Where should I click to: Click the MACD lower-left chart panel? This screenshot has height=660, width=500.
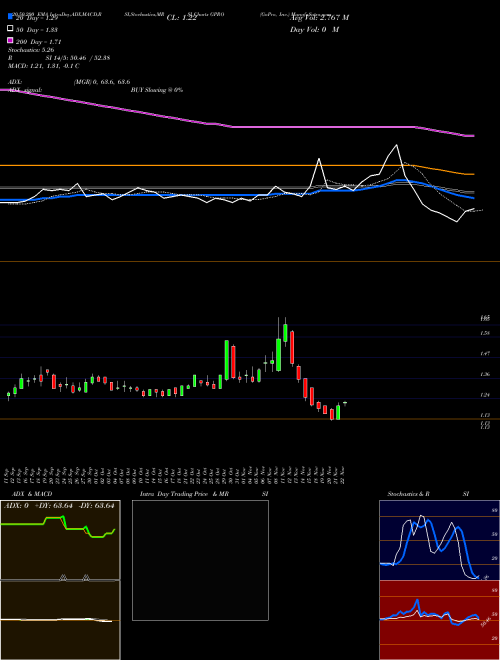pos(60,620)
